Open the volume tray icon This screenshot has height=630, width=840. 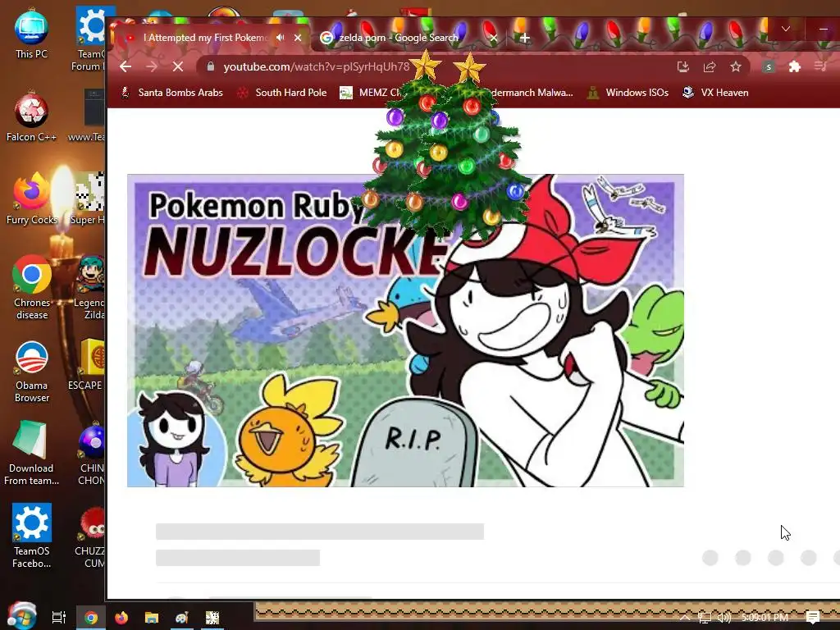(724, 618)
